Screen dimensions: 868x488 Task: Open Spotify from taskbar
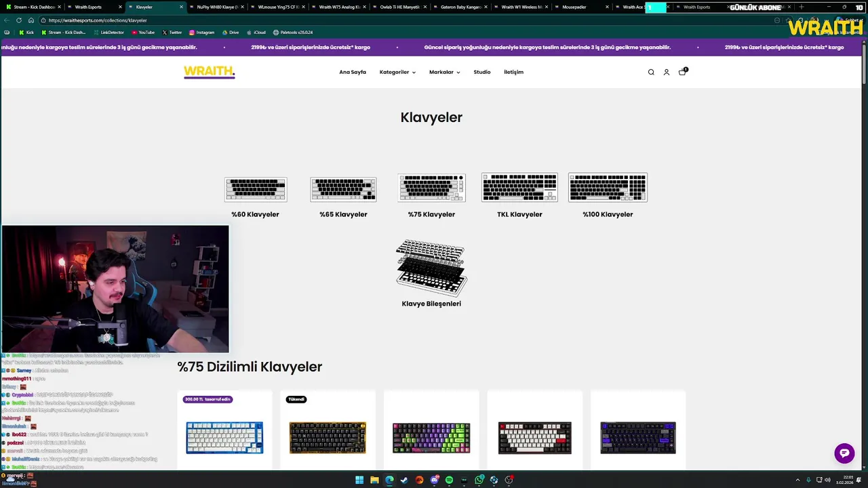point(449,480)
